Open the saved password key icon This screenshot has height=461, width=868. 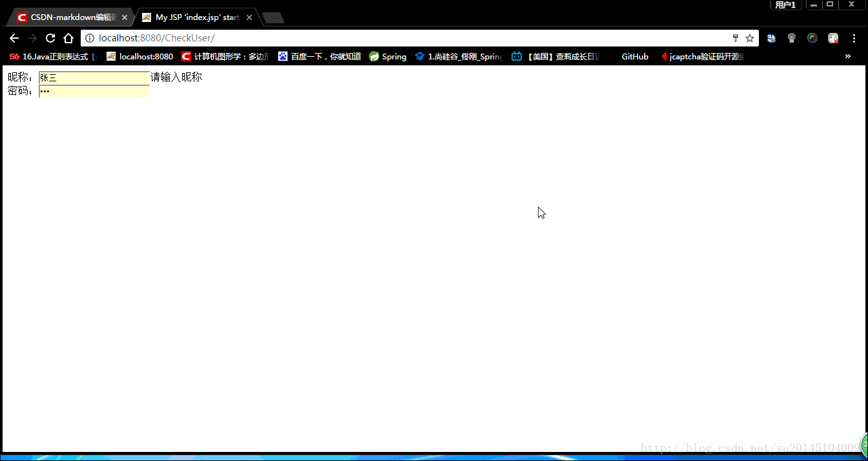pos(735,38)
